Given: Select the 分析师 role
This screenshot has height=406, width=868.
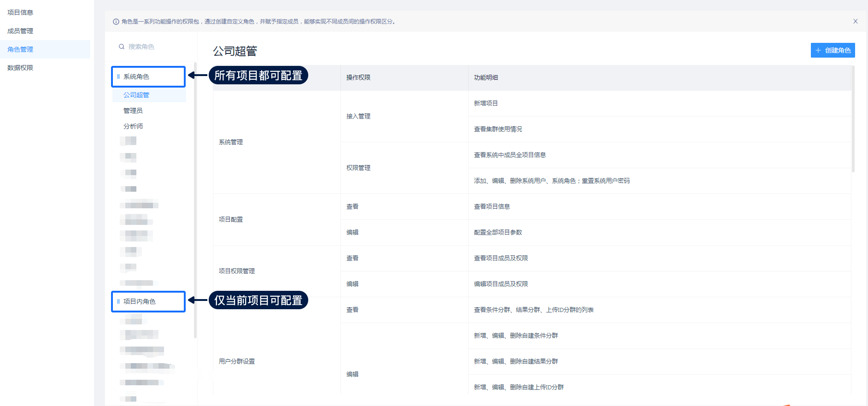Looking at the screenshot, I should pos(133,126).
